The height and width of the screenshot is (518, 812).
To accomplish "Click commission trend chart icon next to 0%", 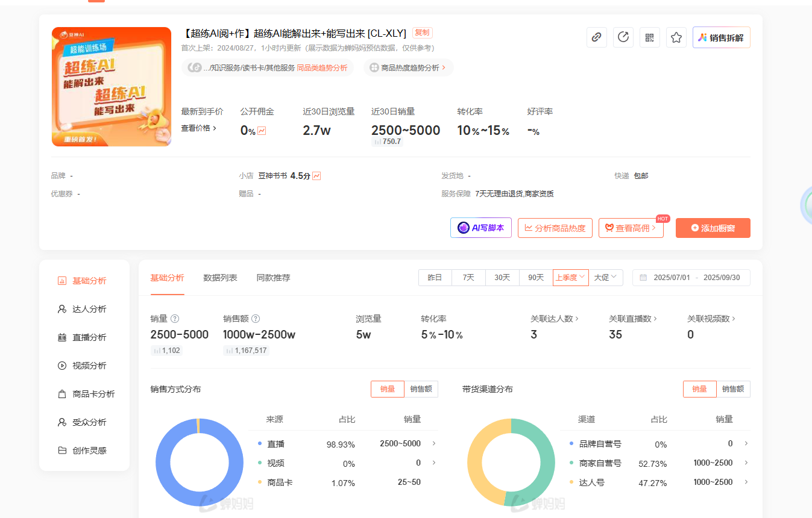I will (262, 131).
